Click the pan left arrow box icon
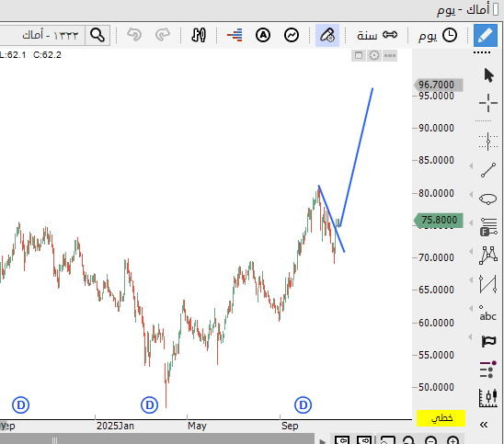 coord(342,440)
